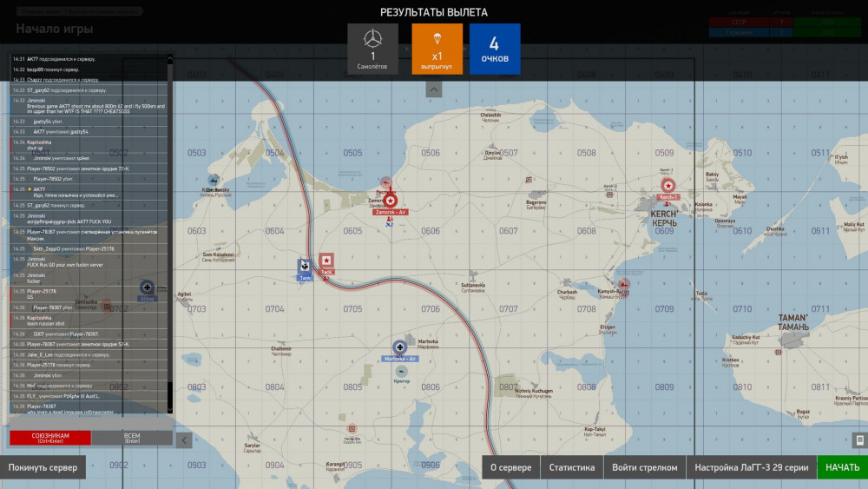
Task: Select the blue Aibey airfield icon
Action: [147, 287]
